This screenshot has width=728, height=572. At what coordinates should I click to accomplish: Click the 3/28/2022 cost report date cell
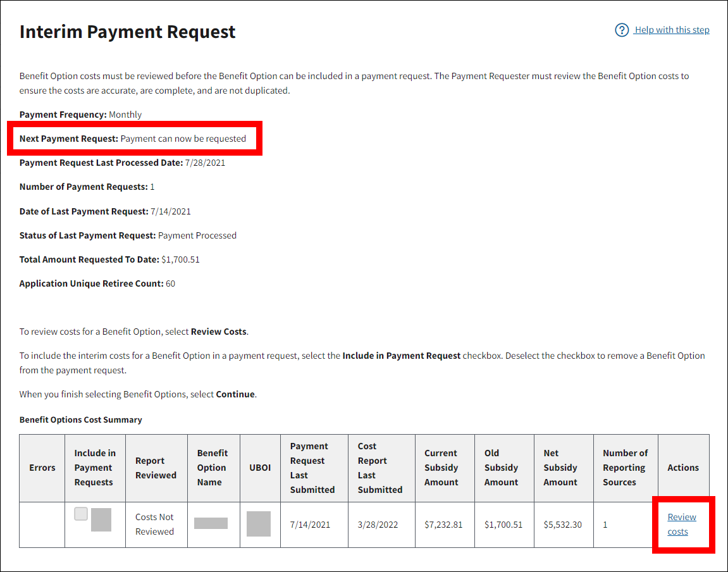click(378, 525)
